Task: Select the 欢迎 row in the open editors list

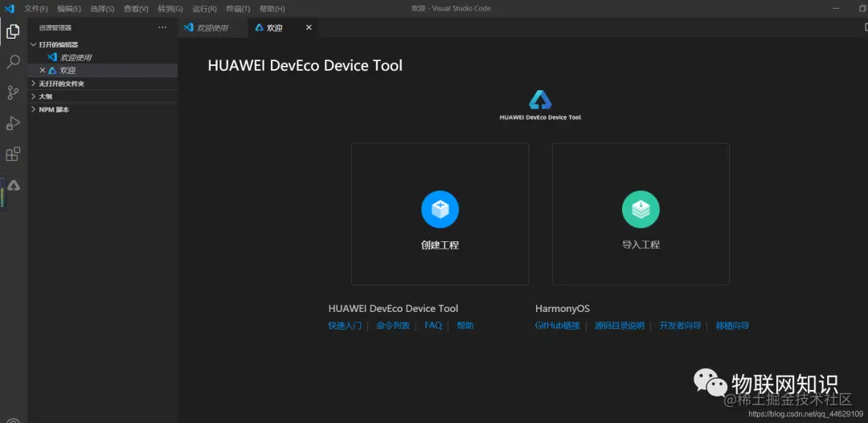Action: pos(102,70)
